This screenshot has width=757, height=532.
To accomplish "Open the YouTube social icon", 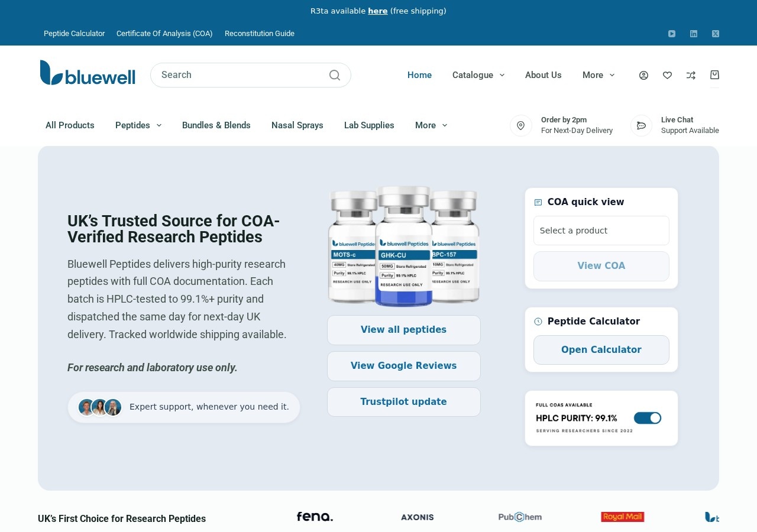I will pos(672,34).
